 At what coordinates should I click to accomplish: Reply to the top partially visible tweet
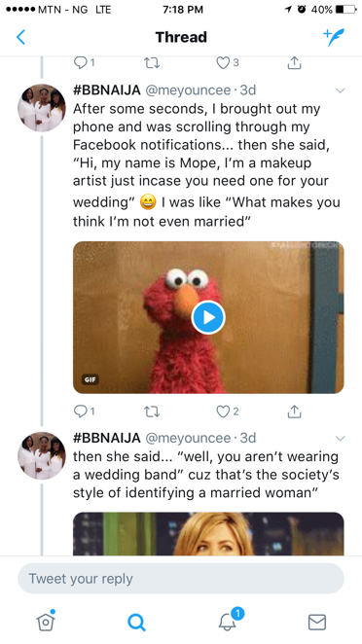pyautogui.click(x=84, y=63)
